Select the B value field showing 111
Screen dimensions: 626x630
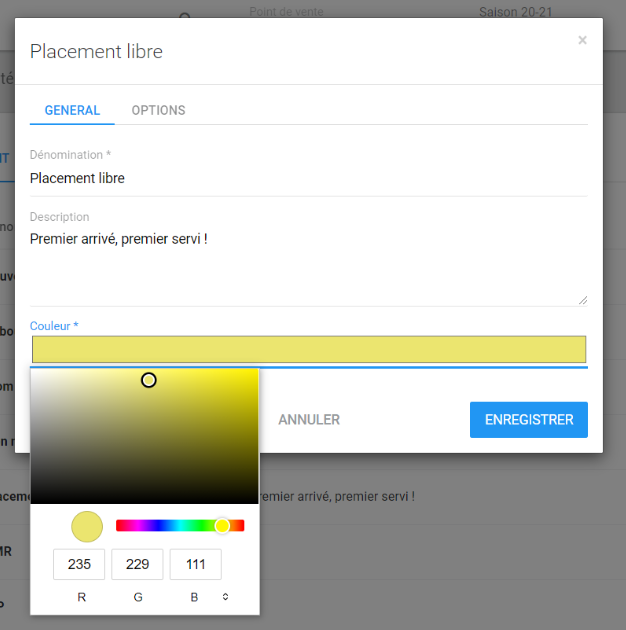click(x=196, y=564)
